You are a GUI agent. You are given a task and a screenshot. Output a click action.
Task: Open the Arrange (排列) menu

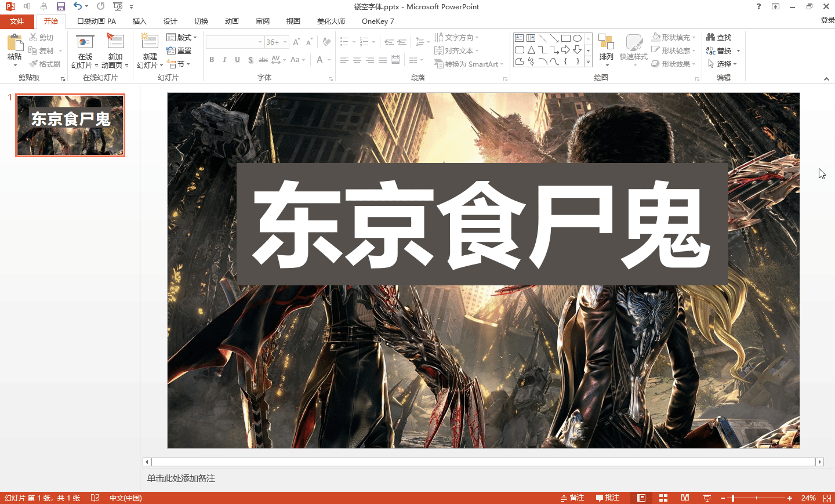click(606, 51)
